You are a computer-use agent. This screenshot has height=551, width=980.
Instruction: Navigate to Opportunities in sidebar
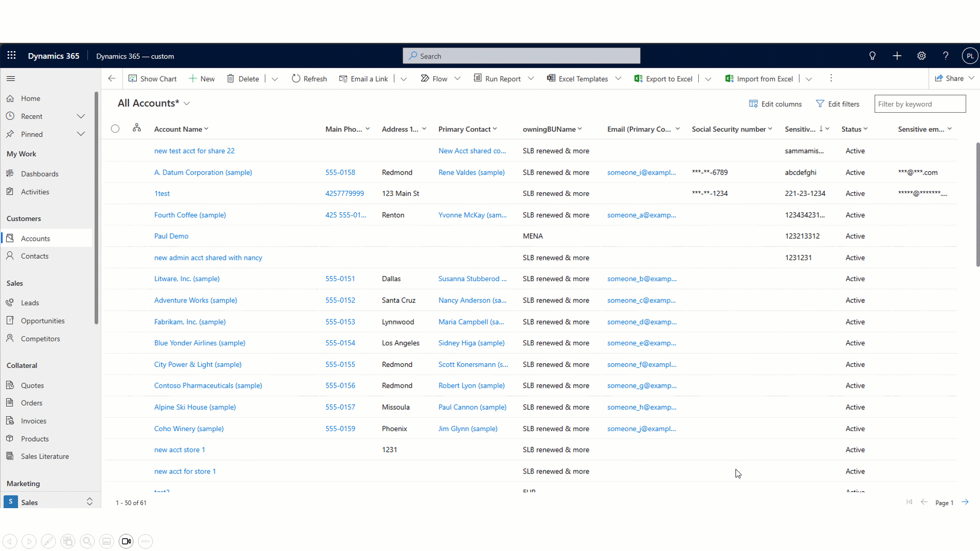[42, 321]
